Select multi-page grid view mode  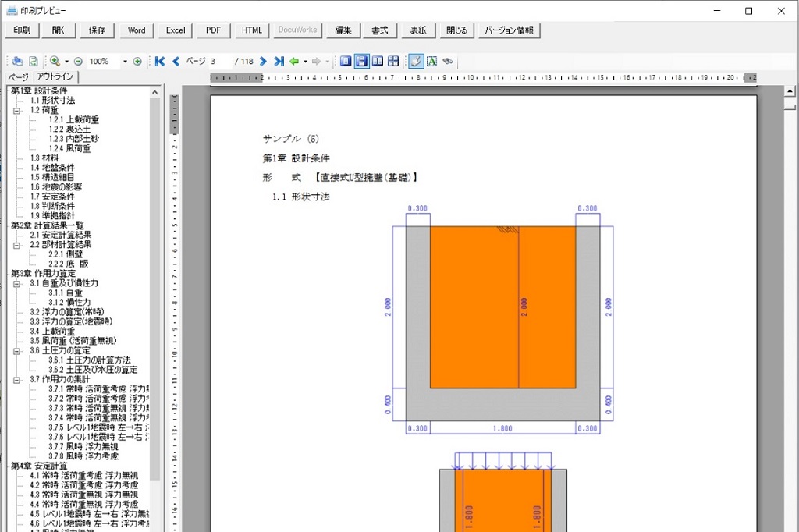point(393,61)
